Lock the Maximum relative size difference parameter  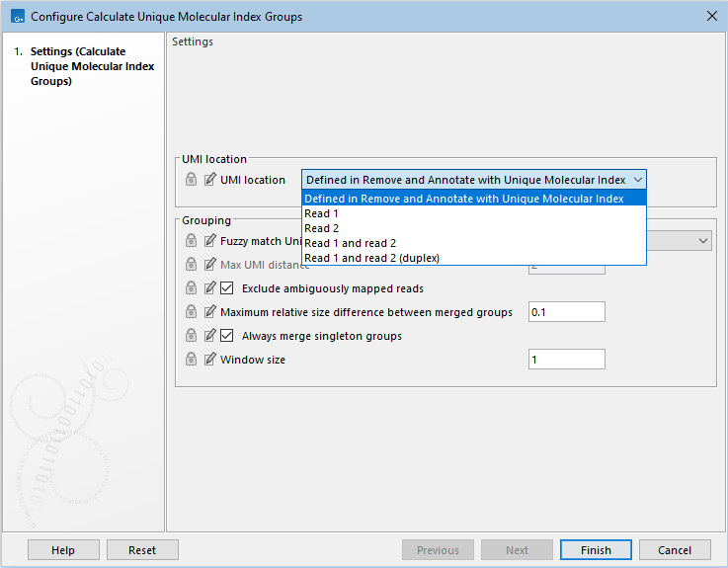coord(192,312)
